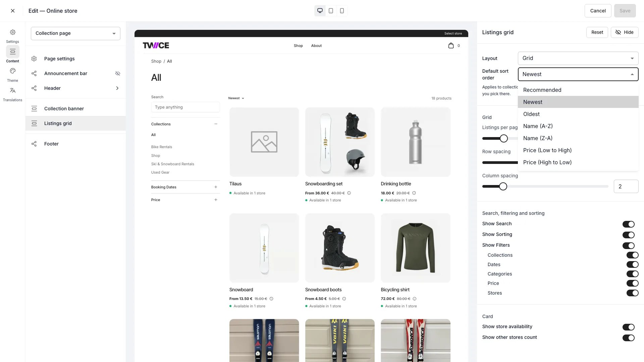
Task: Click the Listings per page slider handle
Action: [x=503, y=138]
